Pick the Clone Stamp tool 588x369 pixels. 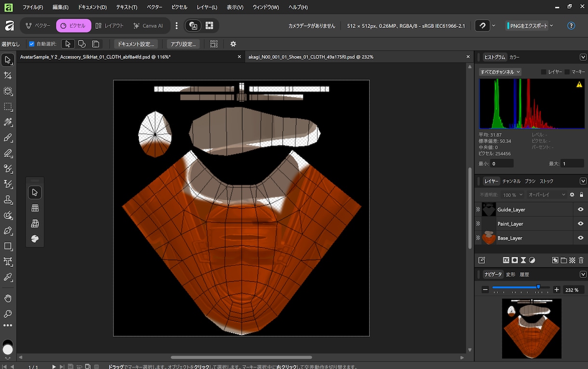click(x=8, y=199)
